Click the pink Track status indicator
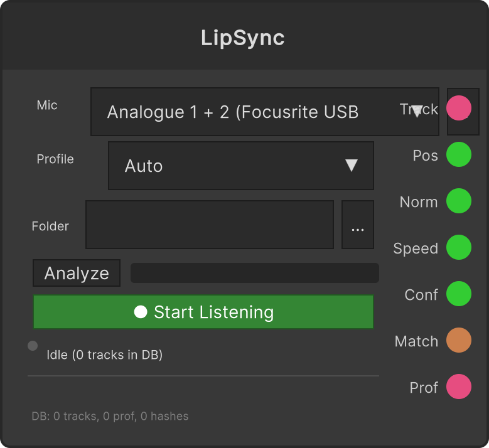This screenshot has width=489, height=448. tap(458, 108)
